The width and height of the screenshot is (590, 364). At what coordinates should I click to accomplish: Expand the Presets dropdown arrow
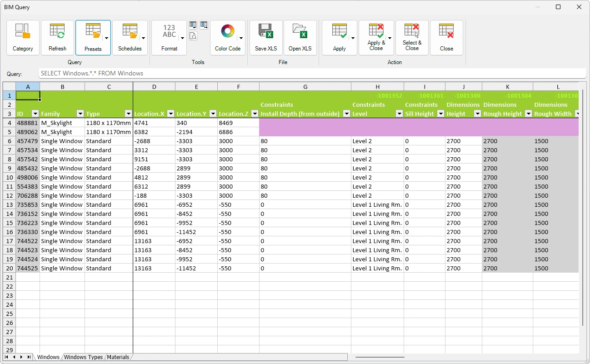[107, 38]
